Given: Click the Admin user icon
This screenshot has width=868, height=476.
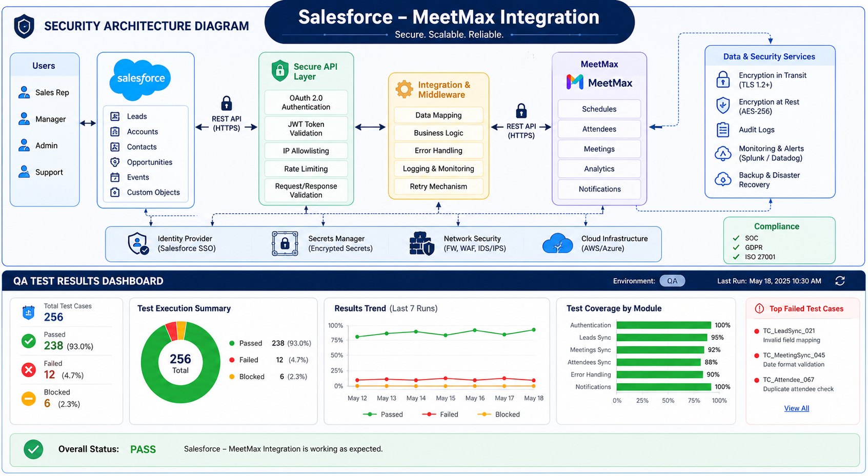Looking at the screenshot, I should pyautogui.click(x=24, y=146).
